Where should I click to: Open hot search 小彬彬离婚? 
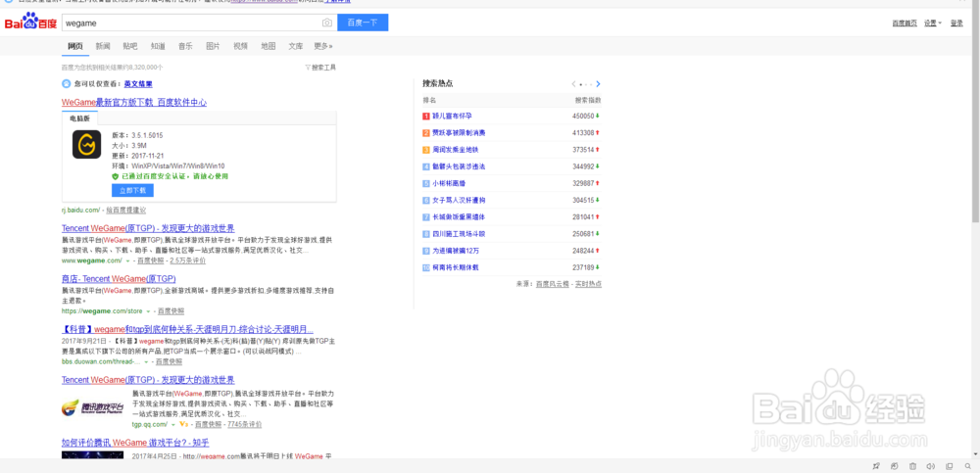[449, 184]
